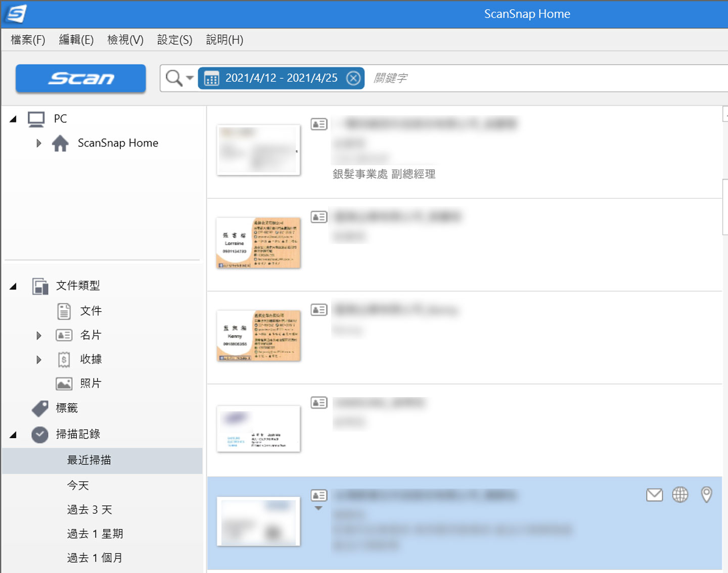Screen dimensions: 728x573
Task: Open the 檢視(V) menu
Action: [x=125, y=39]
